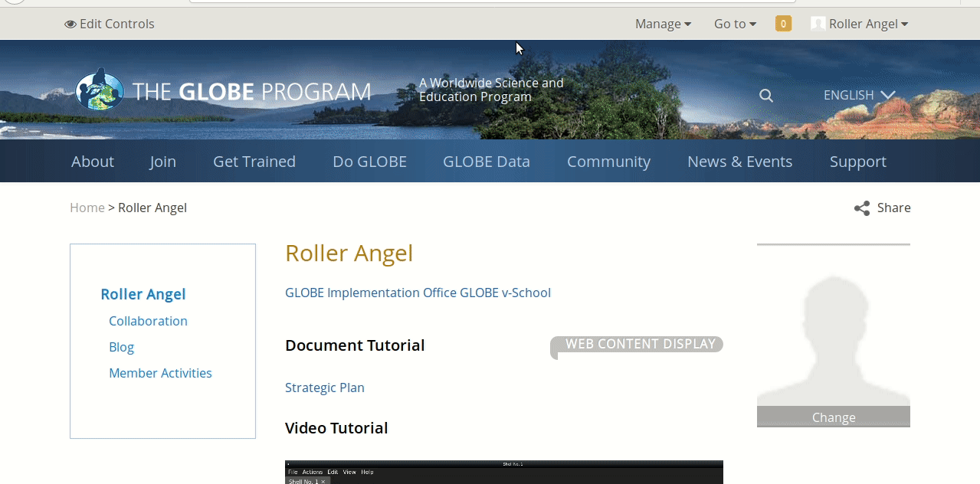Screen dimensions: 980x484
Task: Open the GLOBE Data menu
Action: click(x=487, y=162)
